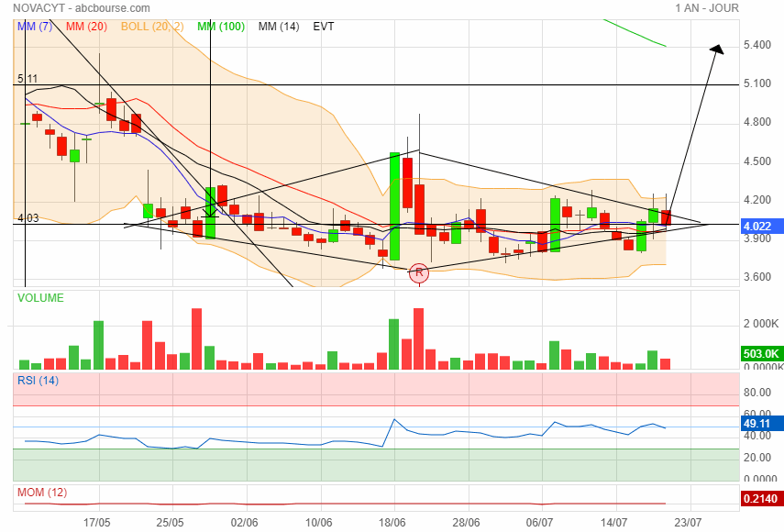This screenshot has width=784, height=532.
Task: Click the 17/05 date label
Action: coord(97,523)
